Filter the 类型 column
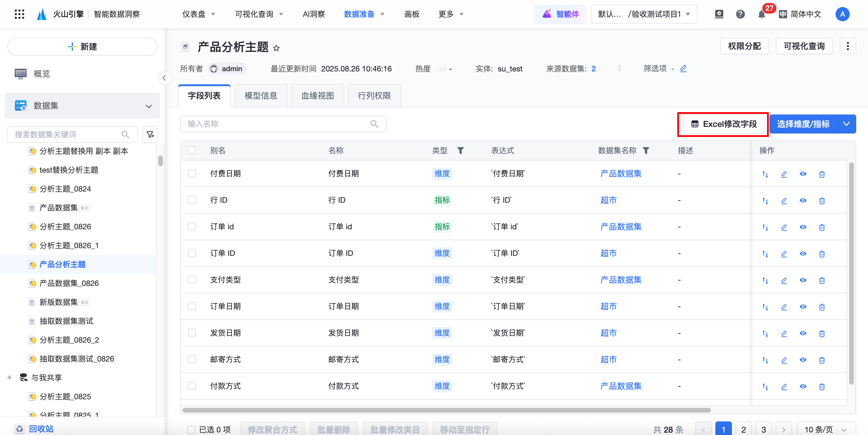The width and height of the screenshot is (868, 435). coord(460,151)
